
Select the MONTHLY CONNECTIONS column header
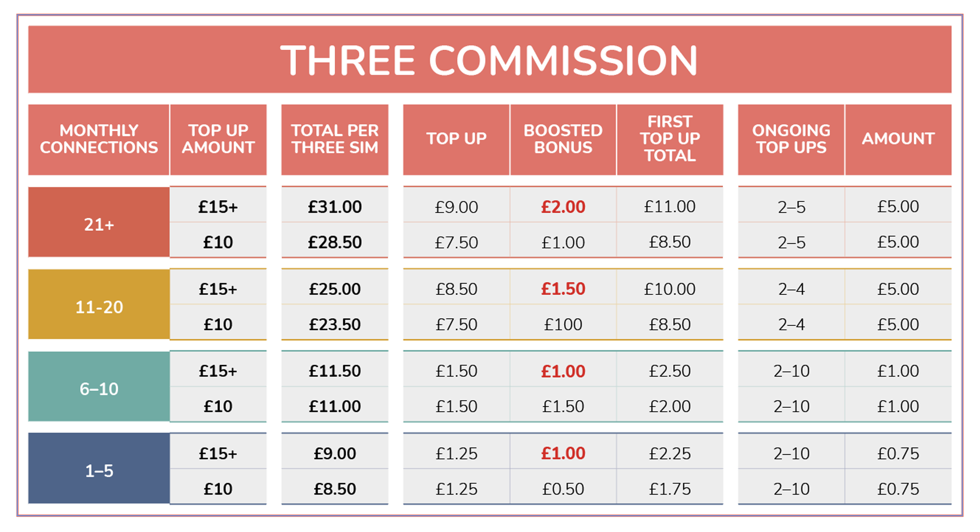[x=99, y=139]
